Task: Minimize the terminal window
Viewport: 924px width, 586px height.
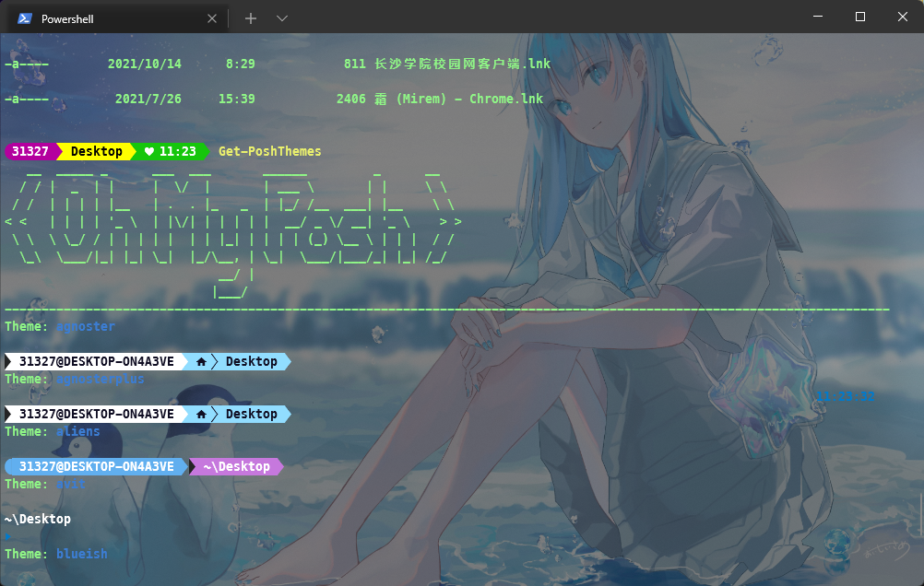Action: (x=818, y=17)
